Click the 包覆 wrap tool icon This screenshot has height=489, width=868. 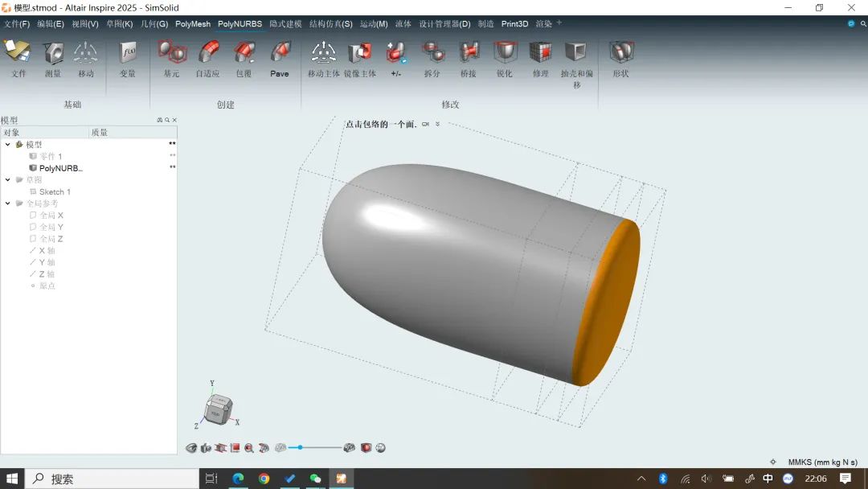coord(244,54)
